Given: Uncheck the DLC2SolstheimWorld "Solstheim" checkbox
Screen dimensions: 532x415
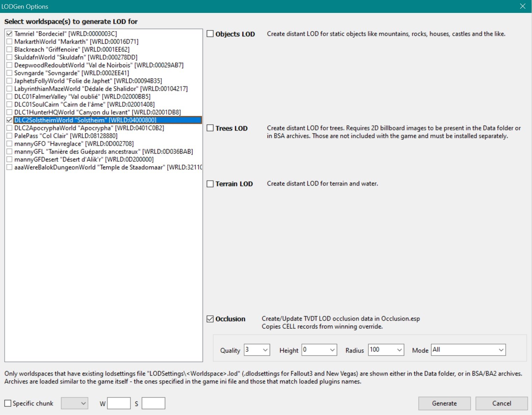Looking at the screenshot, I should point(9,120).
